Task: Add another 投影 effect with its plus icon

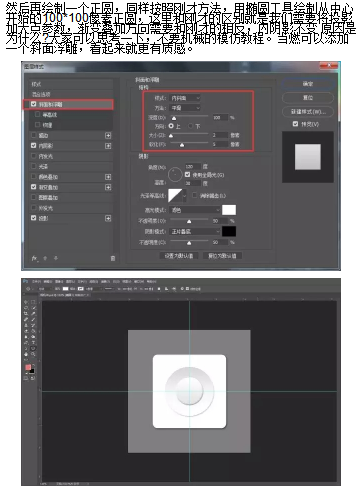Action: pyautogui.click(x=108, y=218)
